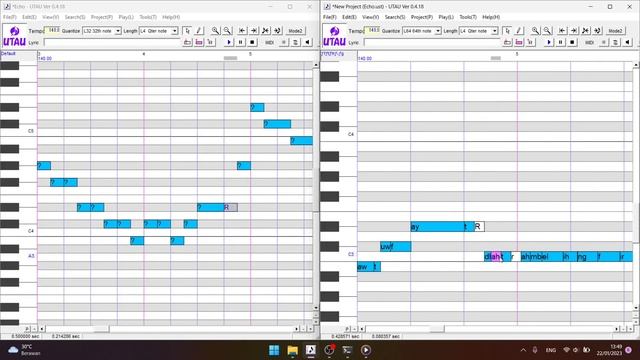The image size is (640, 360).
Task: Click the Stop button in New Project window
Action: click(572, 42)
